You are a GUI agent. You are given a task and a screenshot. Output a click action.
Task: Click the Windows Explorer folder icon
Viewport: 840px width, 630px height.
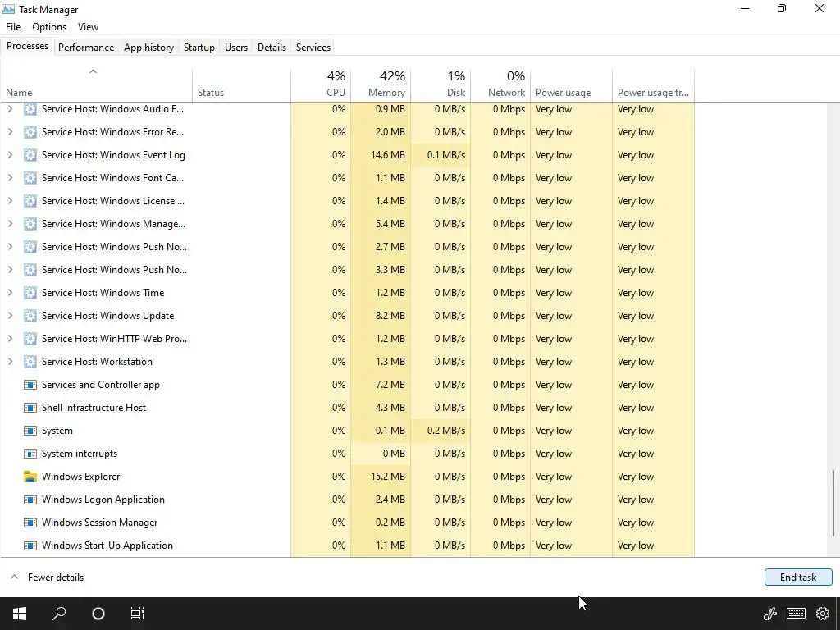(30, 477)
